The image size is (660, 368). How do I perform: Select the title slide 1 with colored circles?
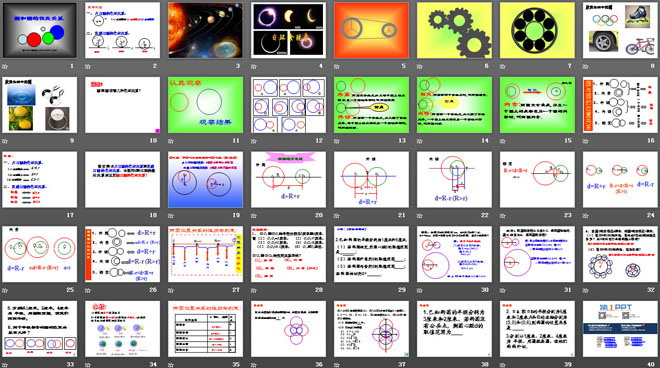[x=40, y=30]
